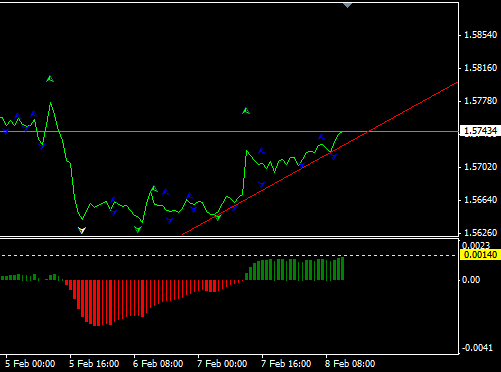Select the white down fractal arrow
501x372 pixels.
pyautogui.click(x=82, y=230)
